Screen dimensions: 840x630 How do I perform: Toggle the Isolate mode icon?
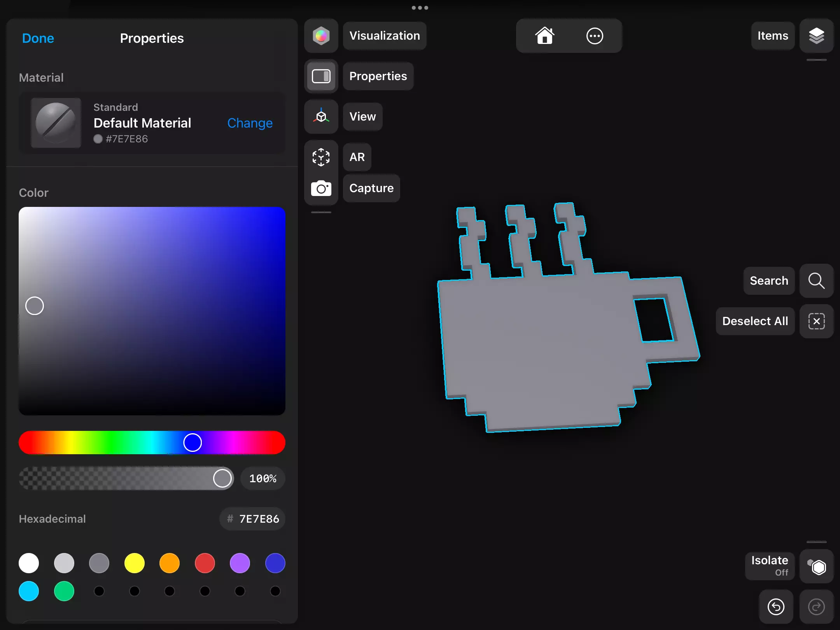(816, 566)
